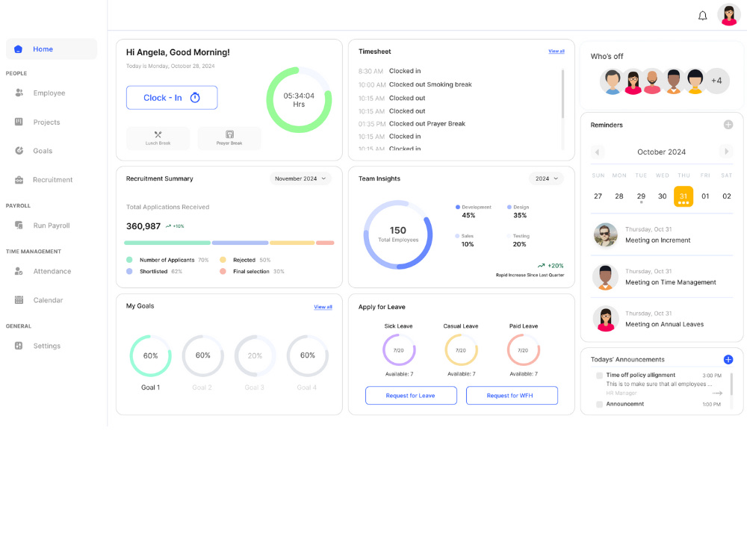Screen dimensions: 747x560
Task: Open Projects page
Action: pos(46,122)
